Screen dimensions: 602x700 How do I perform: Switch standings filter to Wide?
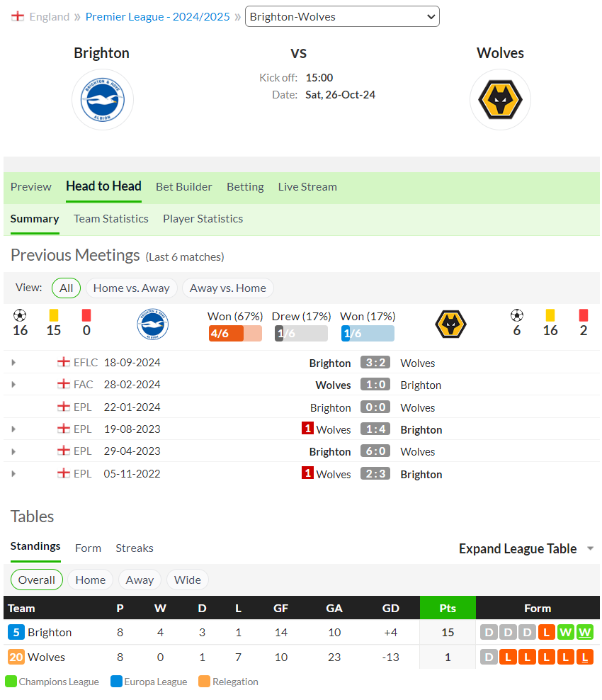coord(188,580)
